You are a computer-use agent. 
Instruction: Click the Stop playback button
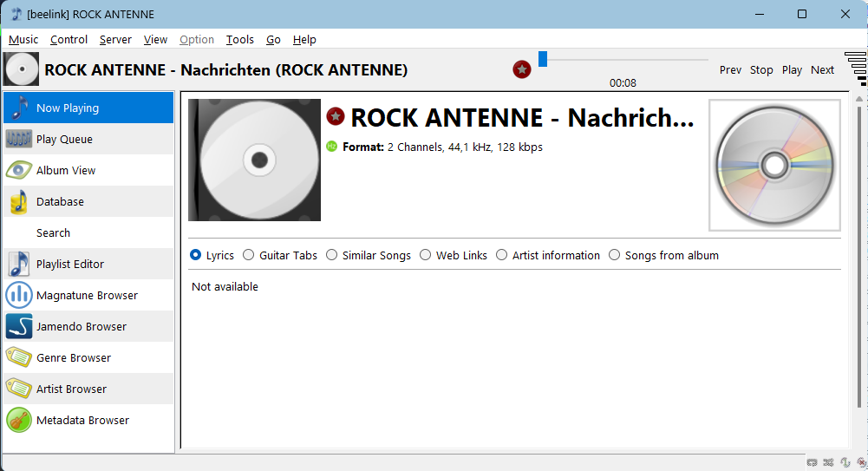point(761,69)
